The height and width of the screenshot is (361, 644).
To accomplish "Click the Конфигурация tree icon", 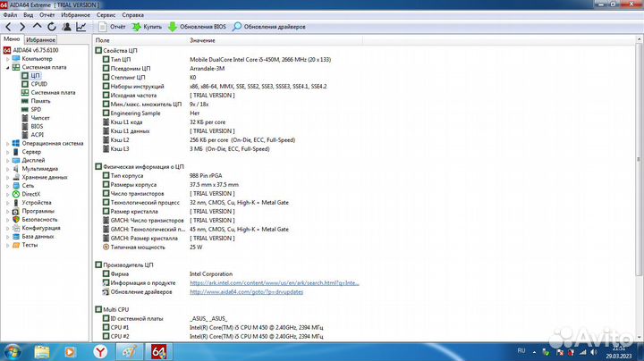I will [x=16, y=228].
